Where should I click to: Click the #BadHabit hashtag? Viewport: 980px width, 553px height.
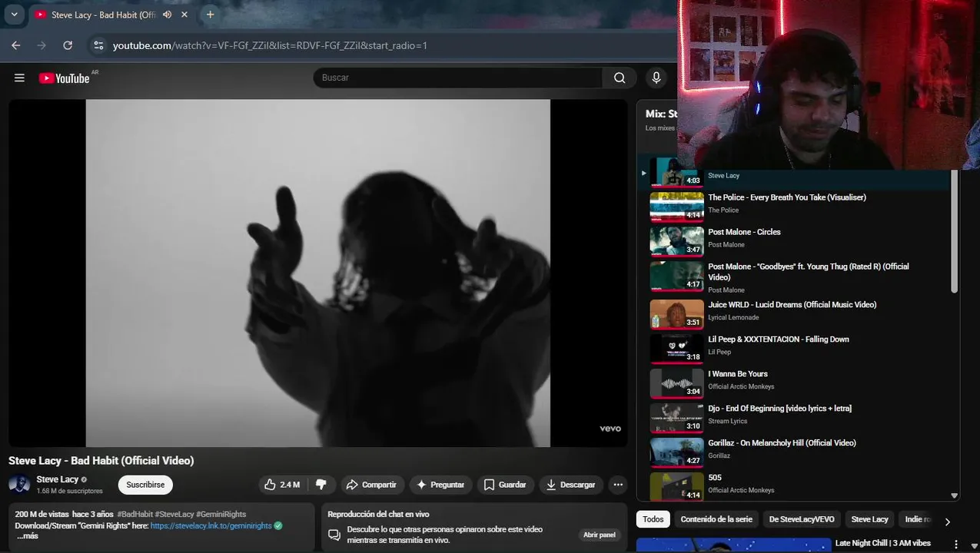click(135, 514)
